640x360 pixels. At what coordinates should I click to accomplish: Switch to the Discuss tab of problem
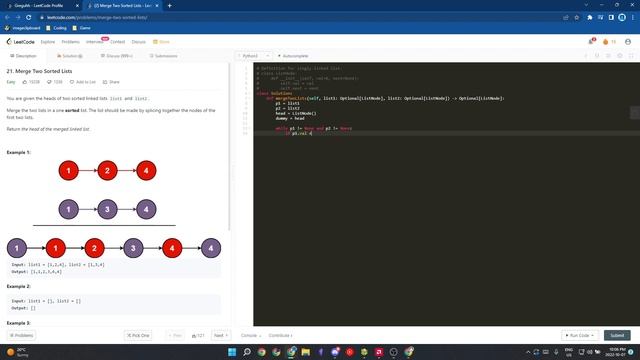[x=117, y=56]
